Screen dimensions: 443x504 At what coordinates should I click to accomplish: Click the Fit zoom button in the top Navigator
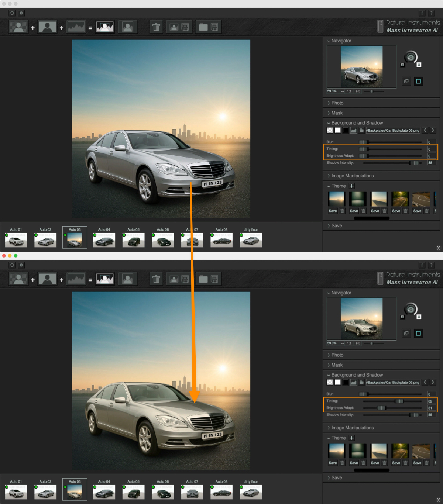coord(357,91)
